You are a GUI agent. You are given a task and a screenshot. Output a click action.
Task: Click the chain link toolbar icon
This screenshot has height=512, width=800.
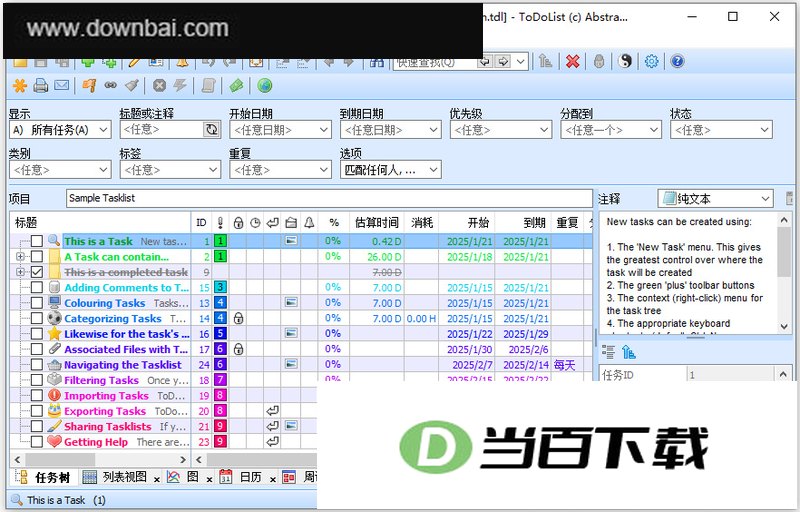pyautogui.click(x=111, y=86)
